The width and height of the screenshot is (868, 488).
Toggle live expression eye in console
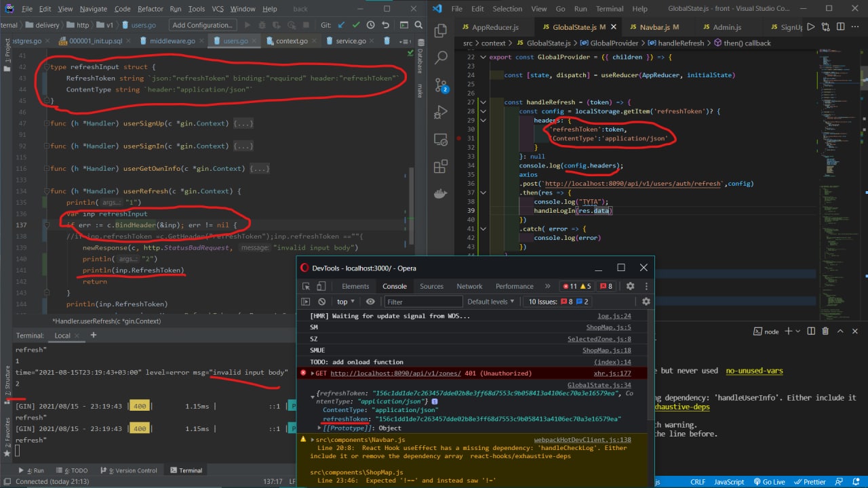[370, 302]
